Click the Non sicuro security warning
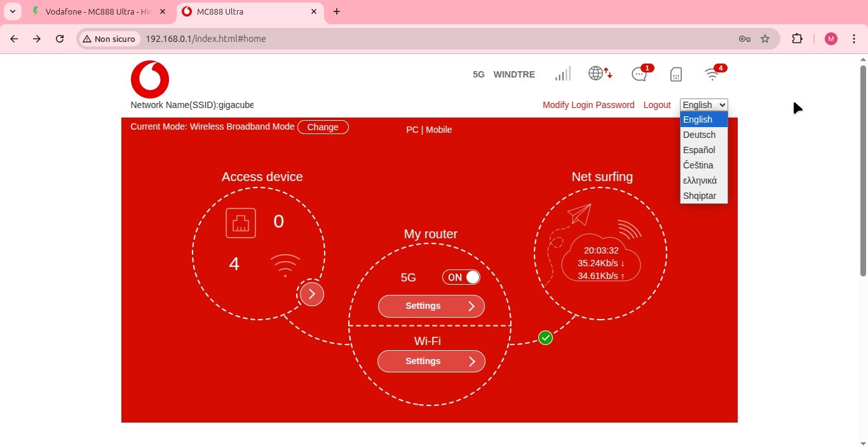Screen dimensions: 868x448 click(x=109, y=39)
